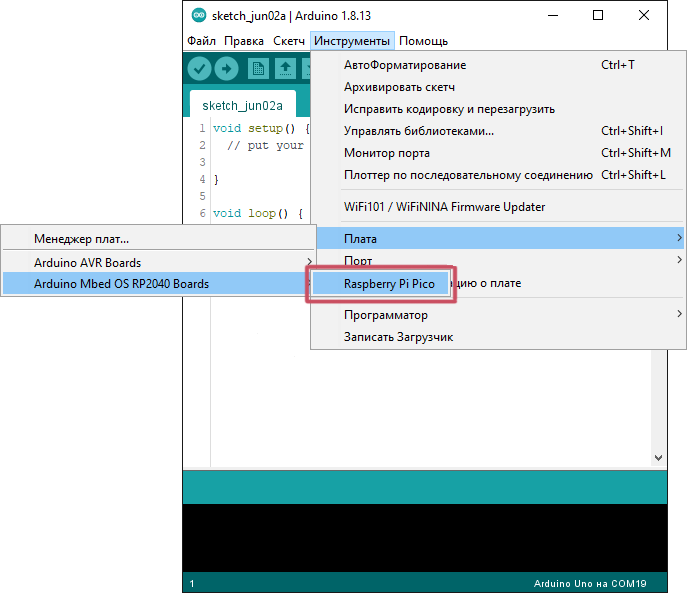Open the Файл menu
The width and height of the screenshot is (687, 593).
201,41
